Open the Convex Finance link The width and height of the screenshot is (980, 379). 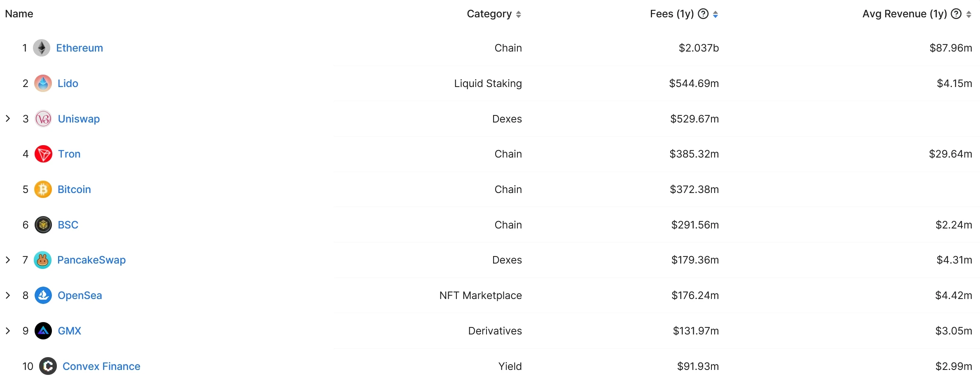coord(101,366)
